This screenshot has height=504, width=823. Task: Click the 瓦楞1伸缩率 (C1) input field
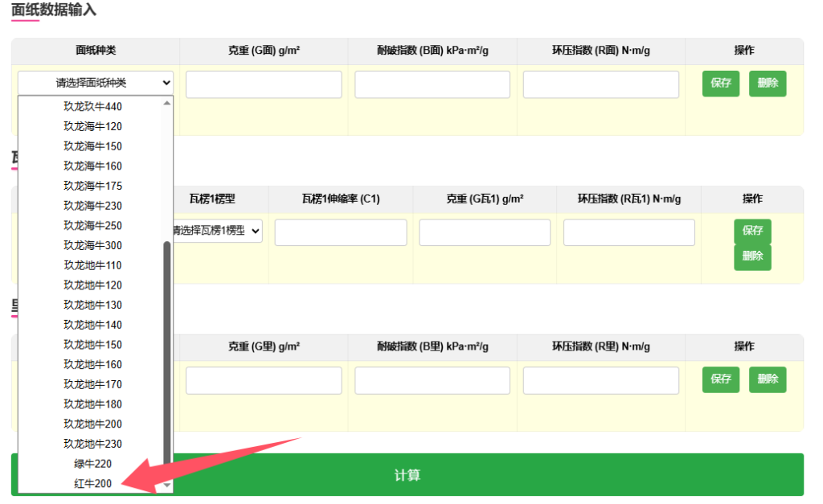point(340,232)
